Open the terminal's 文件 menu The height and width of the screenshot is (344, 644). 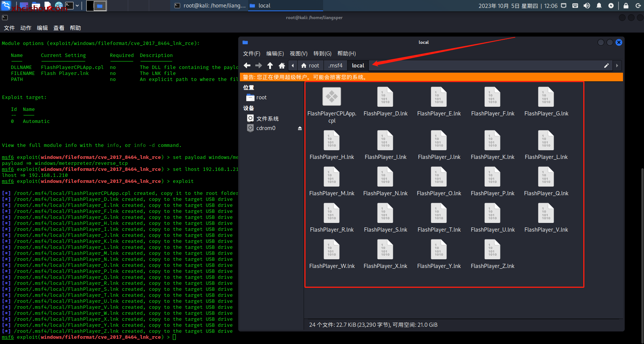point(9,28)
